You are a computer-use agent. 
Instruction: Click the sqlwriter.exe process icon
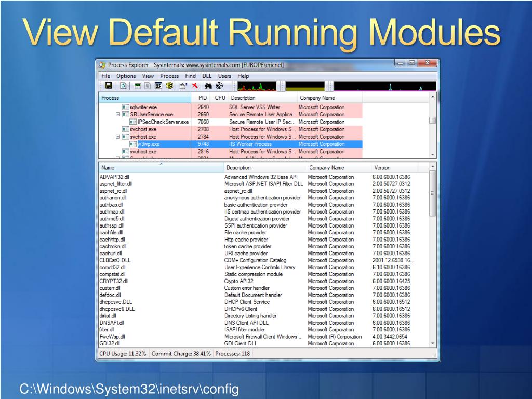[x=126, y=107]
